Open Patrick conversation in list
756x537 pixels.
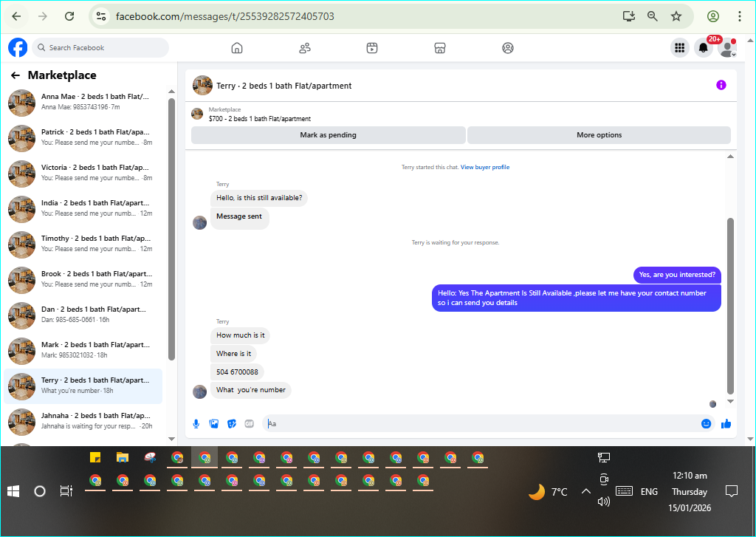(x=83, y=138)
